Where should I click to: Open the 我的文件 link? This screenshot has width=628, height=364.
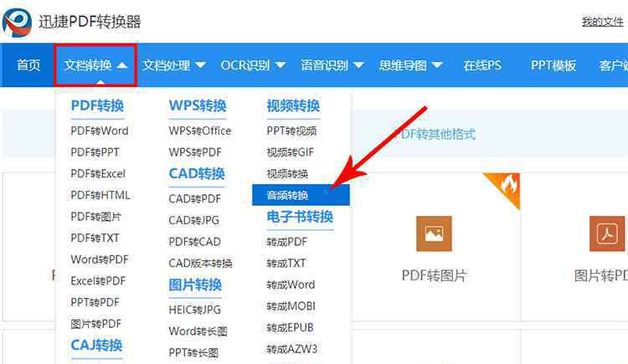[603, 22]
